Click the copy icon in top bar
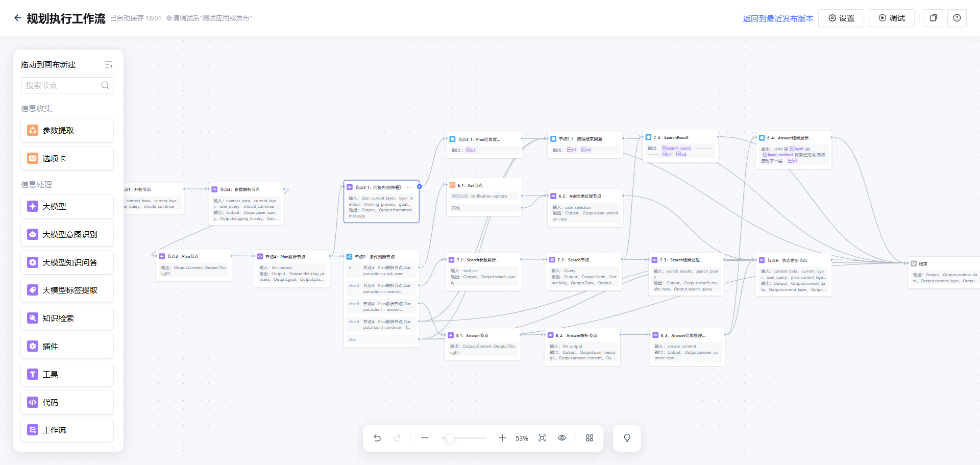980x465 pixels. pos(934,18)
